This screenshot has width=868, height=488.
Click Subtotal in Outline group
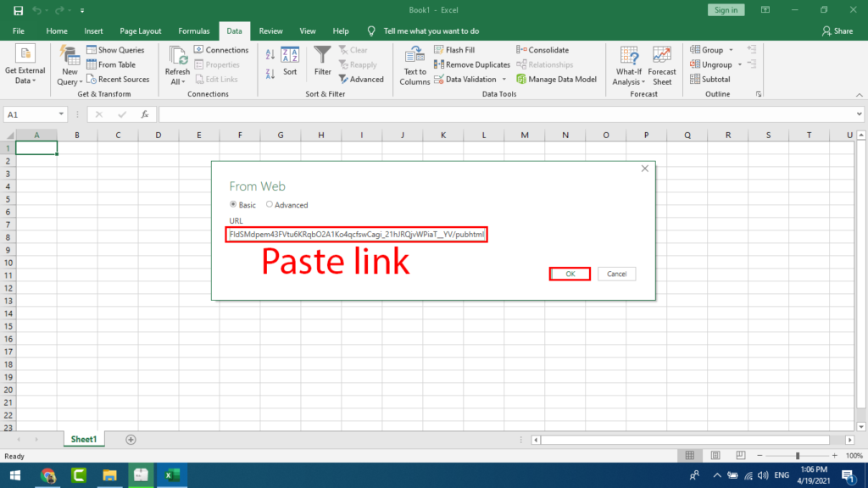[710, 79]
